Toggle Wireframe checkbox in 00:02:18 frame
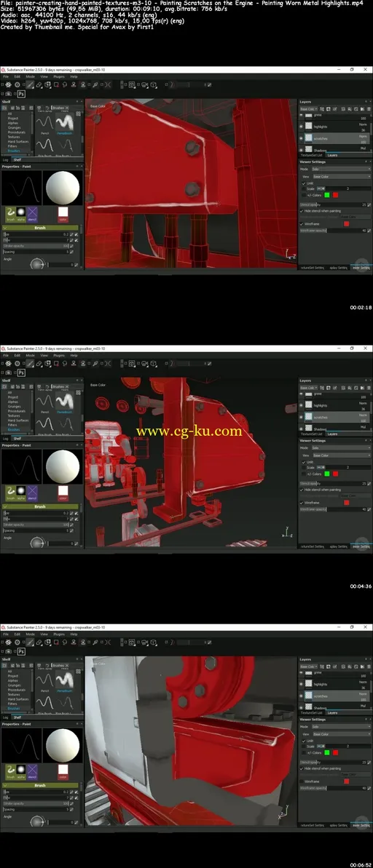Viewport: 373px width, 868px height. click(x=302, y=224)
